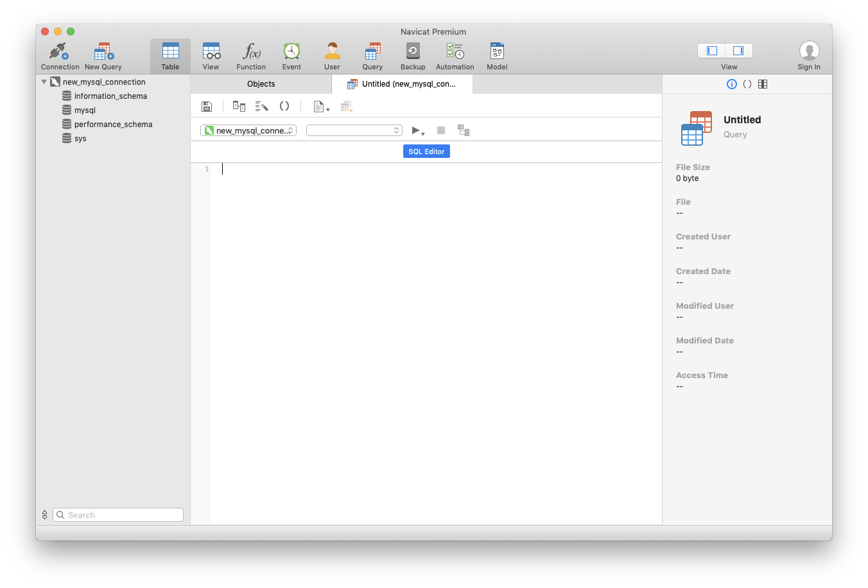Open the View objects list

tap(211, 56)
